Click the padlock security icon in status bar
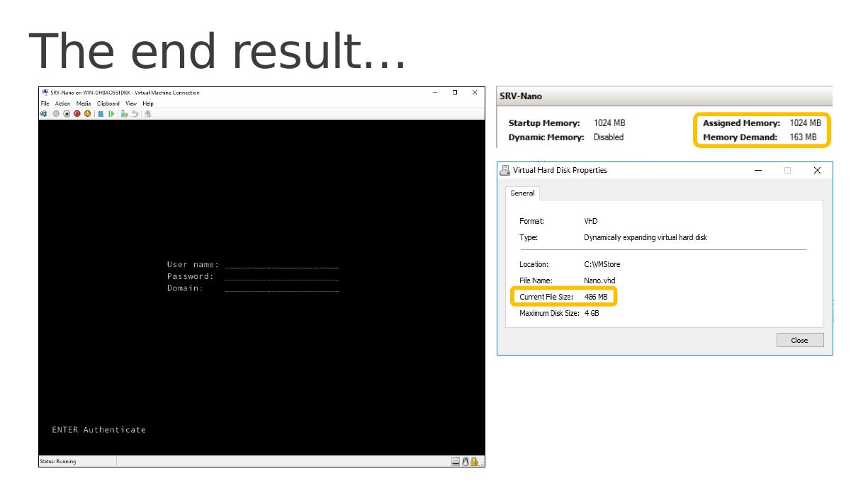This screenshot has height=488, width=868. (474, 461)
